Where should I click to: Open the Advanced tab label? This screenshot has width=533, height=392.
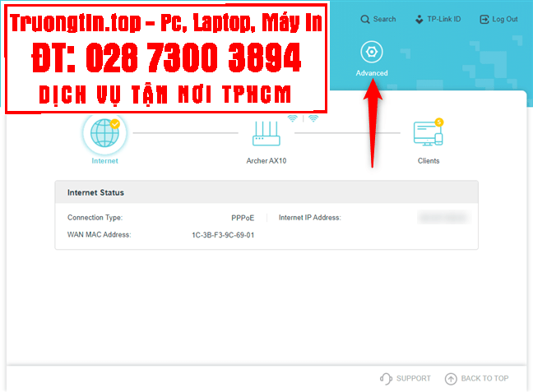(372, 73)
